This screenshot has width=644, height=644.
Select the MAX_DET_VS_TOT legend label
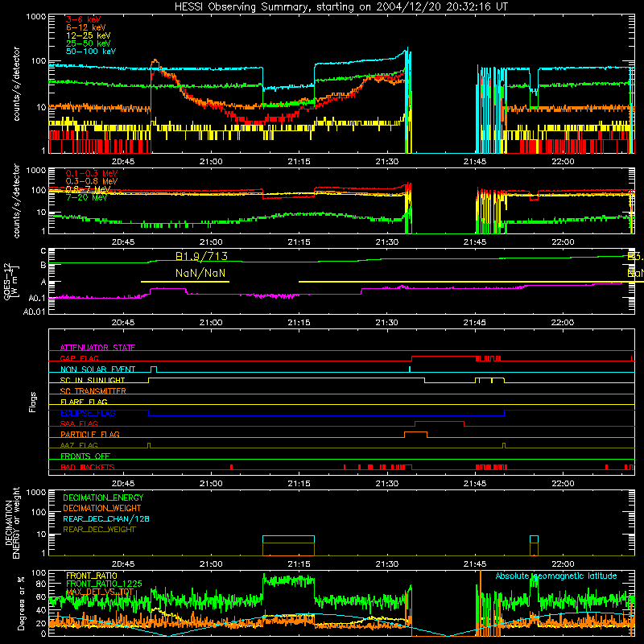pyautogui.click(x=100, y=592)
